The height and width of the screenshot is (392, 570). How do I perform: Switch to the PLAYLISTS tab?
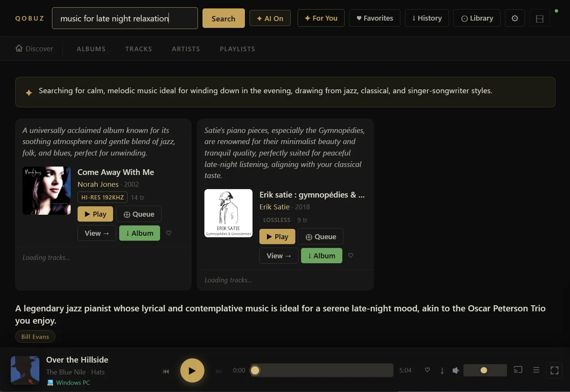pos(237,49)
